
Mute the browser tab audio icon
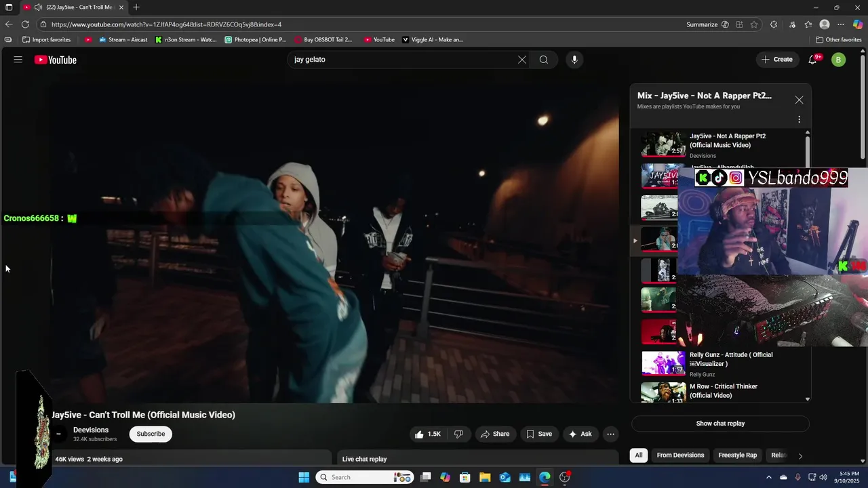pos(38,7)
